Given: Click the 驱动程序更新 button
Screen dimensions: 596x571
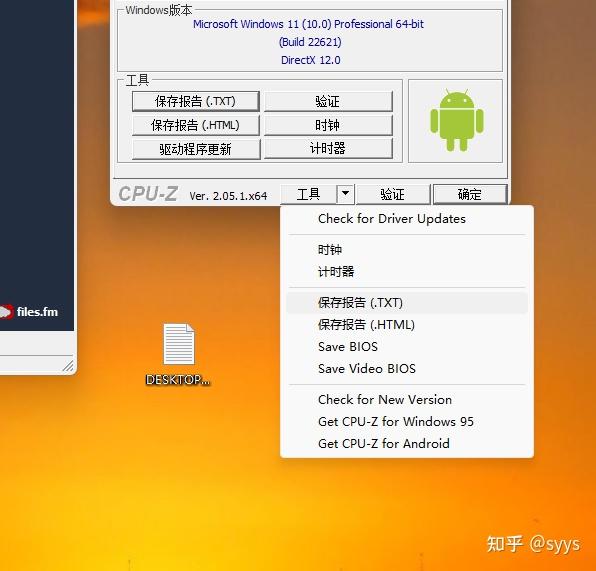Looking at the screenshot, I should [x=196, y=149].
